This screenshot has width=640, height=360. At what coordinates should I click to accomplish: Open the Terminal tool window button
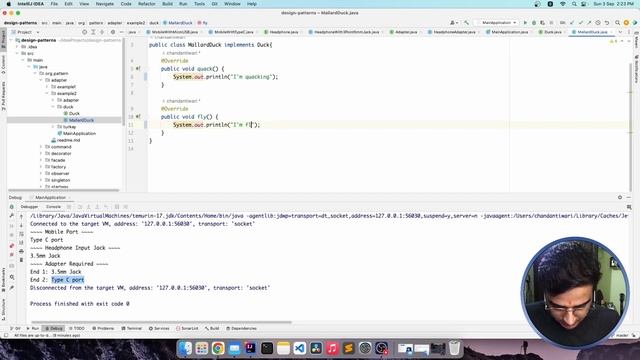point(132,328)
